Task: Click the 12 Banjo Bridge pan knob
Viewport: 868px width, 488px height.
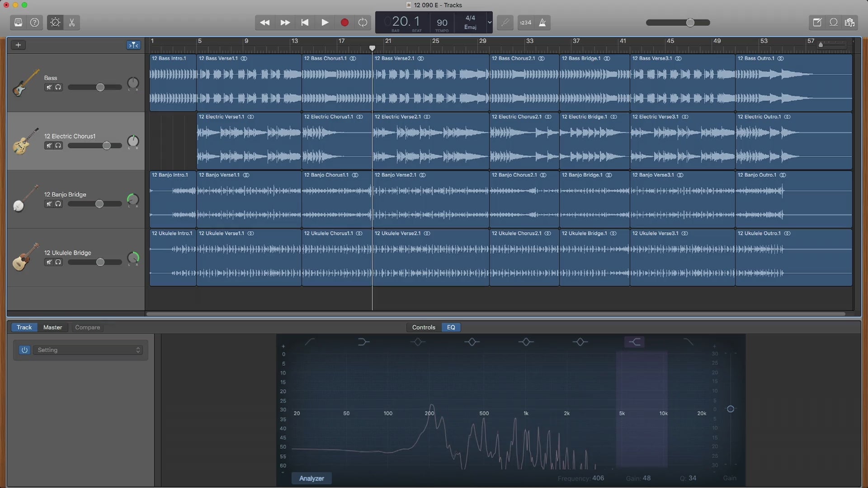Action: click(x=133, y=200)
